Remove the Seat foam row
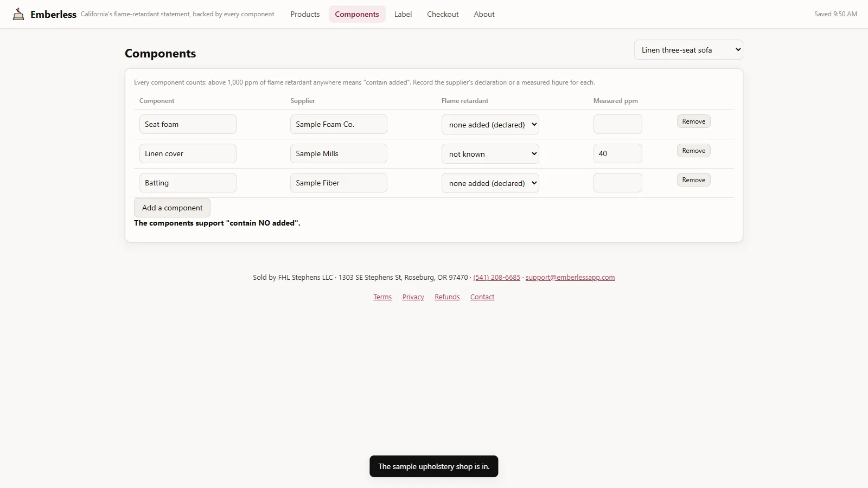868x488 pixels. (694, 121)
